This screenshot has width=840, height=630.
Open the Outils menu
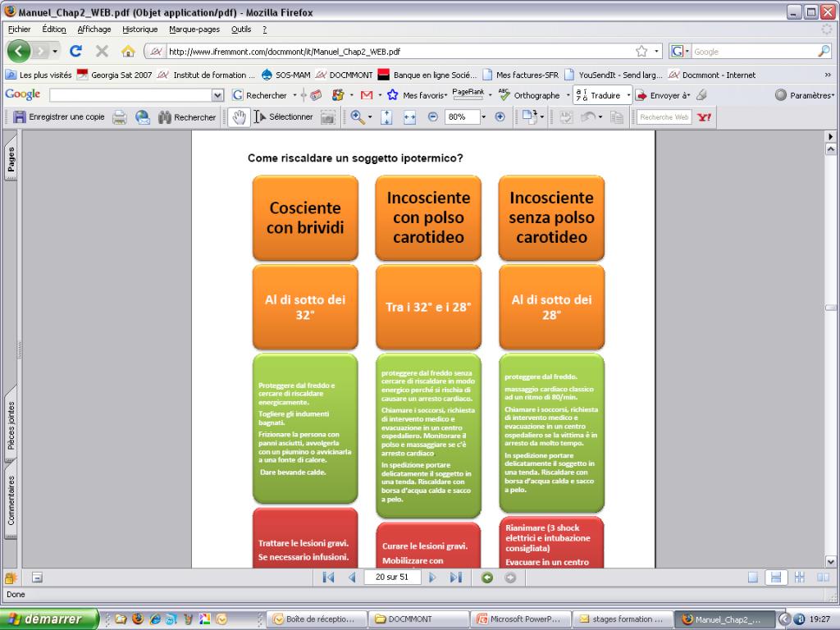pyautogui.click(x=241, y=29)
